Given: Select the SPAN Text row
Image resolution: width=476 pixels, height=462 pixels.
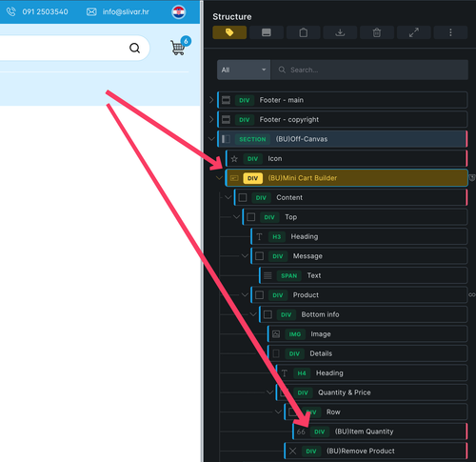Looking at the screenshot, I should coord(363,275).
